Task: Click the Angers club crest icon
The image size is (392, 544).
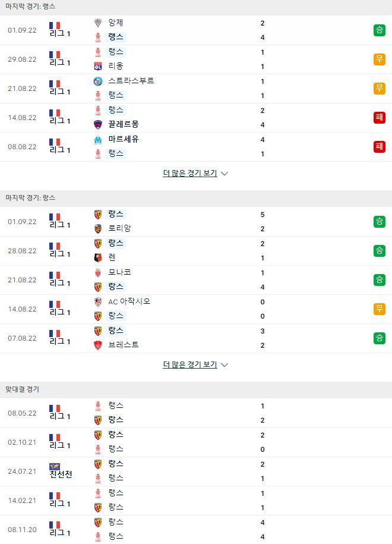Action: coord(98,23)
